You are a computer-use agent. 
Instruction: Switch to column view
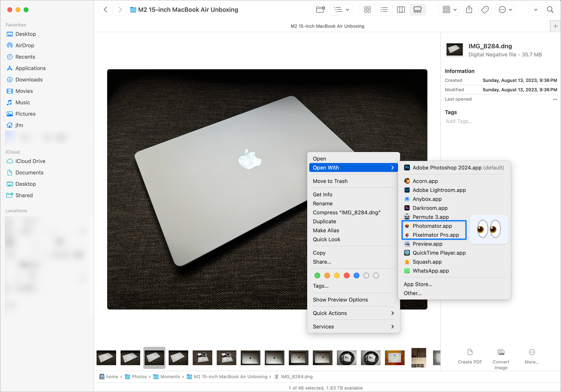pyautogui.click(x=401, y=10)
